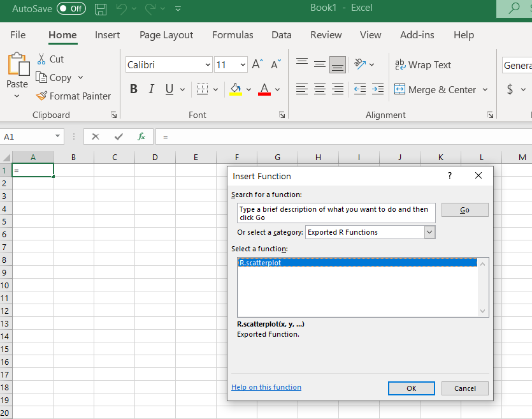Switch to the Insert tab
The width and height of the screenshot is (532, 419).
107,35
